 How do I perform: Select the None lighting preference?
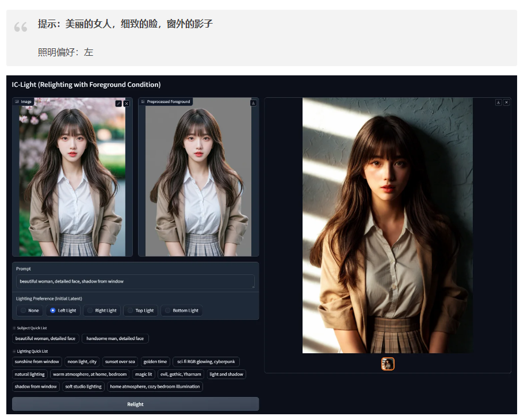click(29, 311)
